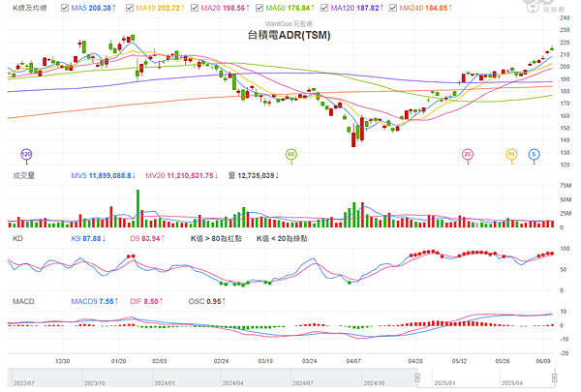Click the MA120 187.82 label
This screenshot has height=392, width=581.
pyautogui.click(x=356, y=8)
